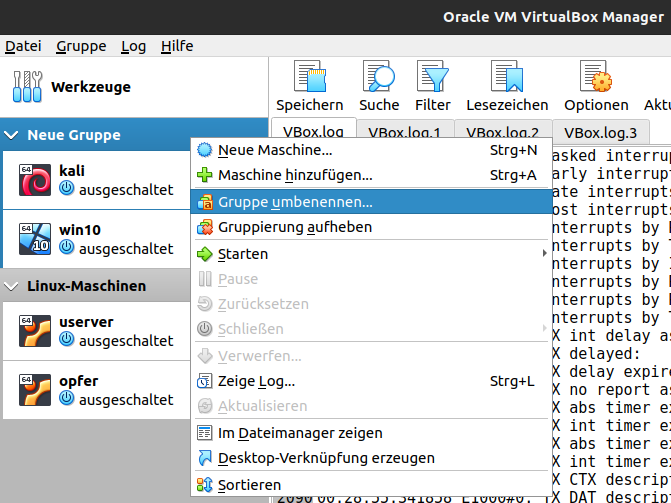Screen dimensions: 671x503
Task: Switch to the VBox.log.3 tab
Action: tap(601, 132)
